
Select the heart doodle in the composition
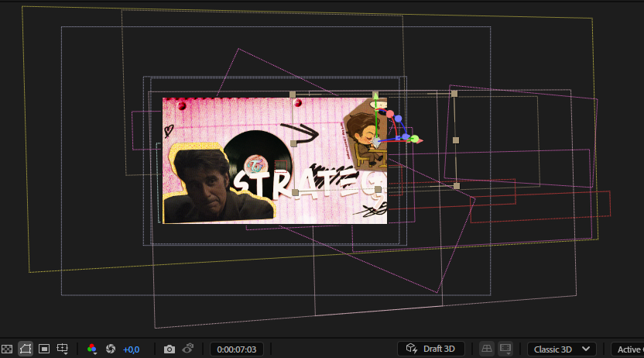click(x=169, y=131)
